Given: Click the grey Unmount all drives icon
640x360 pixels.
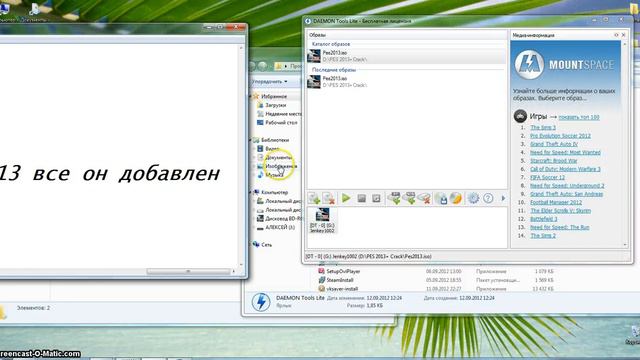Looking at the screenshot, I should (x=376, y=198).
